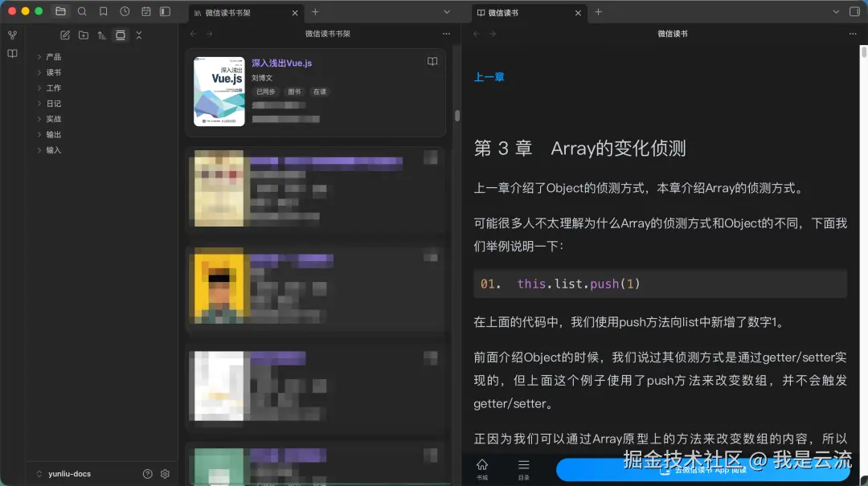Open tab list dropdown in left pane

coord(447,12)
